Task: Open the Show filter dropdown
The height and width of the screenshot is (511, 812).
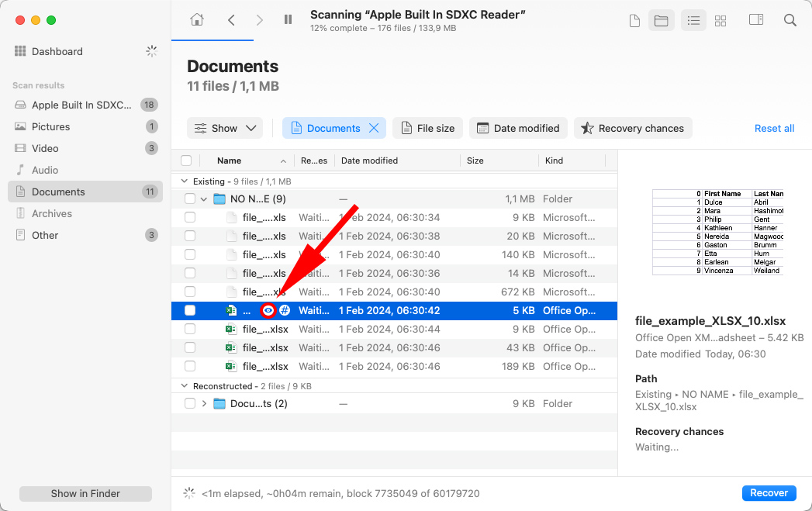Action: 225,128
